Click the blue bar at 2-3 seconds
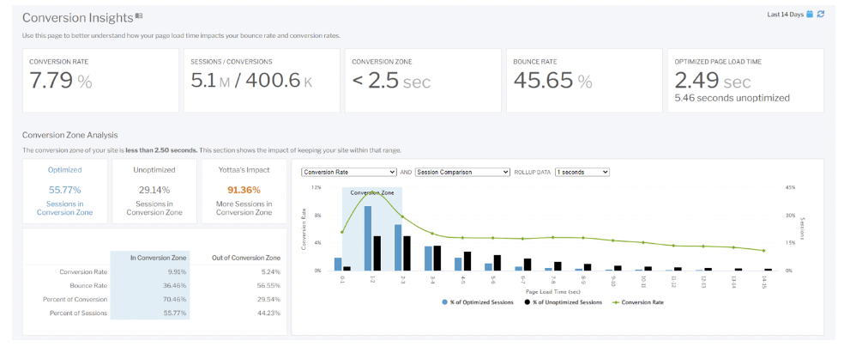This screenshot has width=868, height=359. click(397, 247)
